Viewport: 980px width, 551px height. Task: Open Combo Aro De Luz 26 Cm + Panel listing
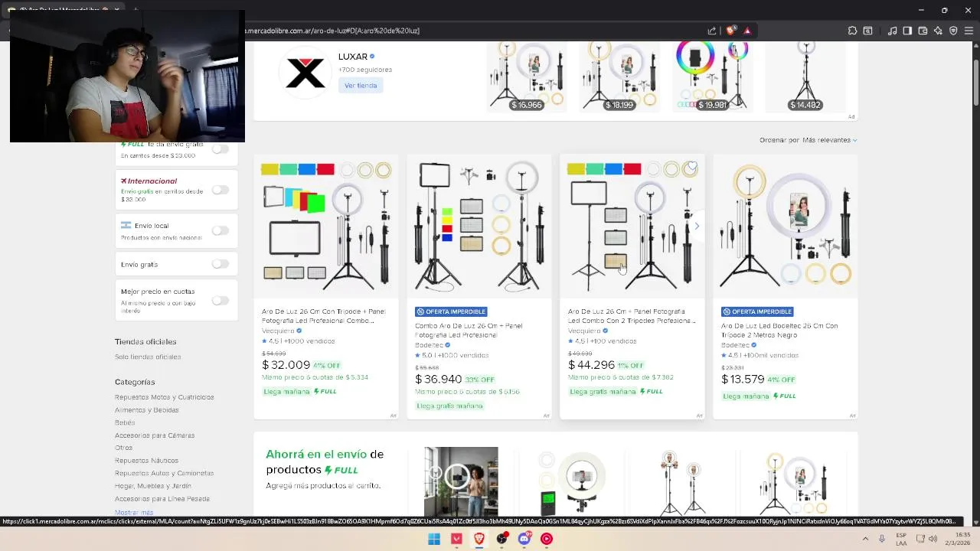469,331
